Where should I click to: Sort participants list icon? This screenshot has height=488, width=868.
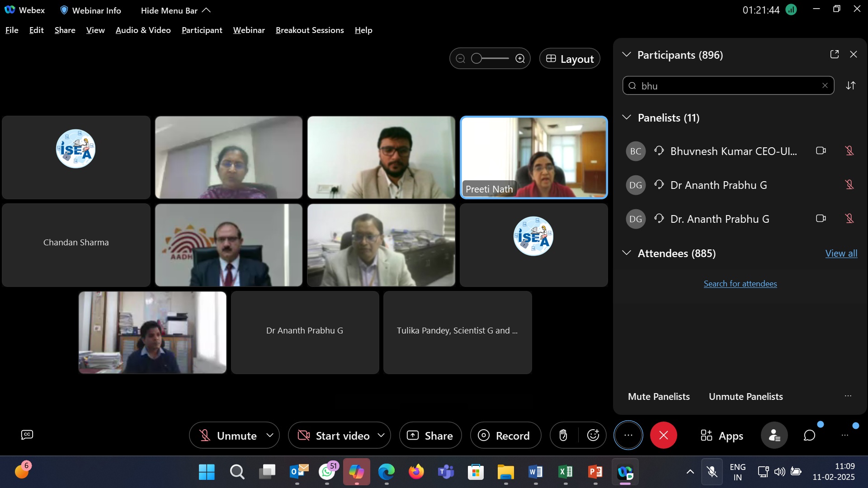(x=851, y=85)
